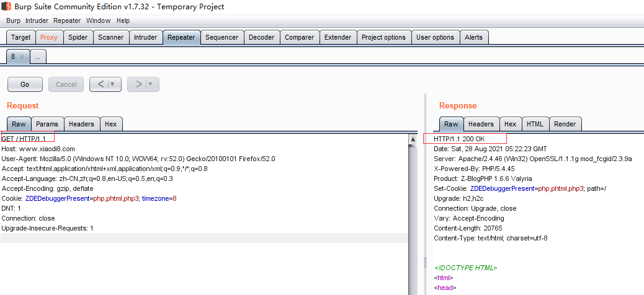Switch to the request Headers tab

(x=81, y=124)
